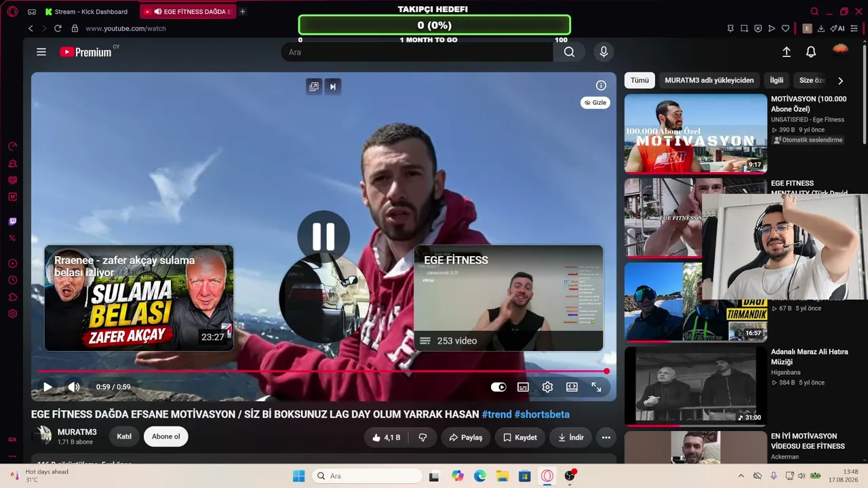Toggle the autoplay switch
Image resolution: width=868 pixels, height=488 pixels.
(498, 387)
